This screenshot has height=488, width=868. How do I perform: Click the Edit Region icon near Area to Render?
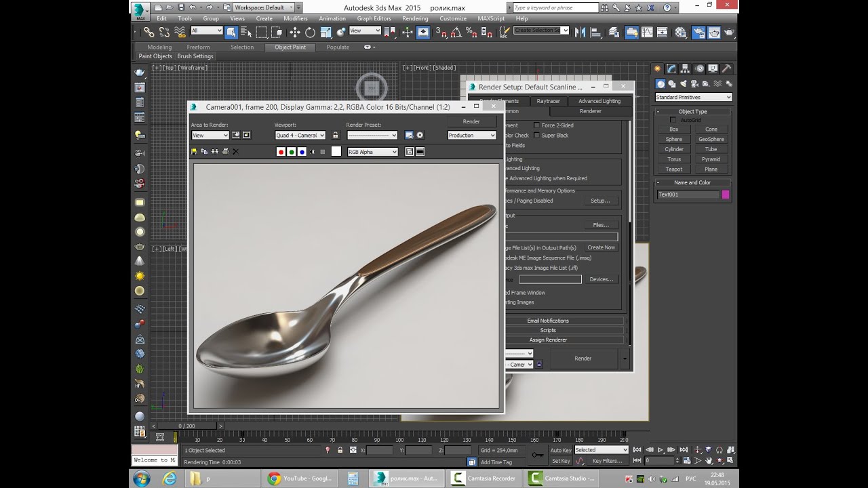[236, 135]
